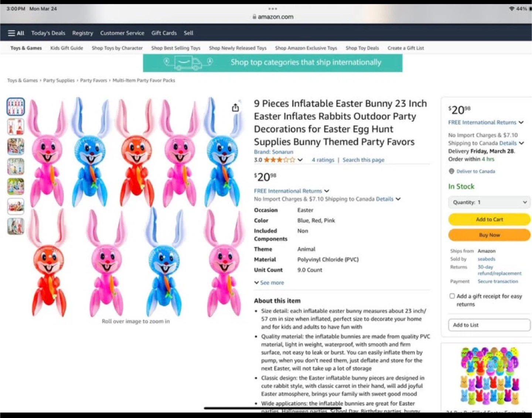532x418 pixels.
Task: Select the second product thumbnail
Action: [16, 127]
